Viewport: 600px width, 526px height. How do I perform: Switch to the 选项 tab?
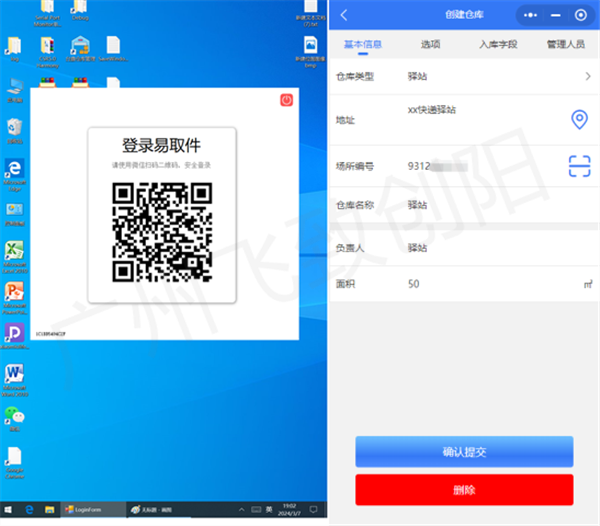tap(430, 44)
